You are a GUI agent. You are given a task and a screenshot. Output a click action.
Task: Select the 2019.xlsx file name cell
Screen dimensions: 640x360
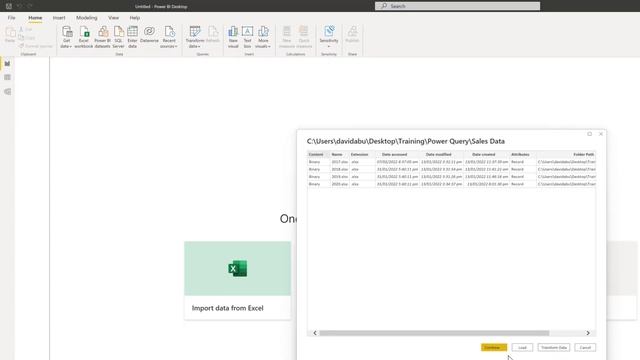[340, 177]
